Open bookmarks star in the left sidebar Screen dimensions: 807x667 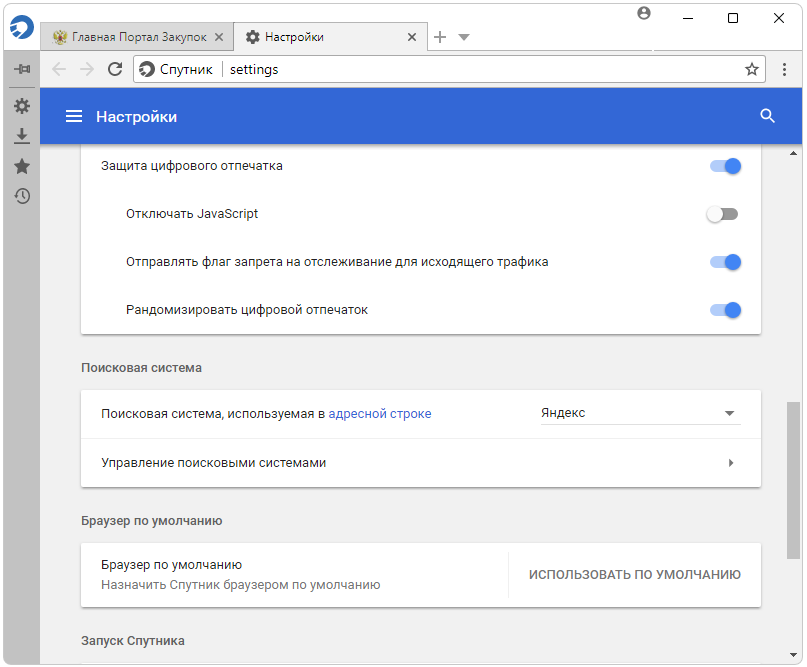coord(21,166)
